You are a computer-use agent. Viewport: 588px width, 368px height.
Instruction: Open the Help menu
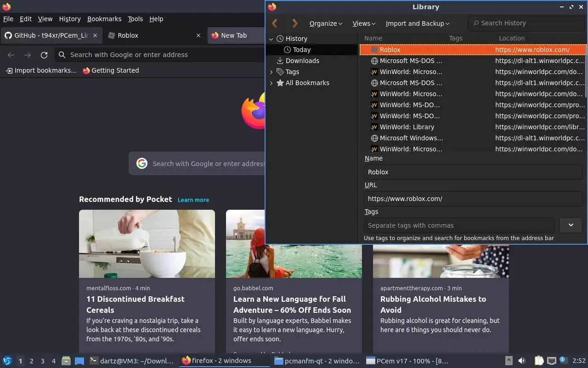point(156,19)
